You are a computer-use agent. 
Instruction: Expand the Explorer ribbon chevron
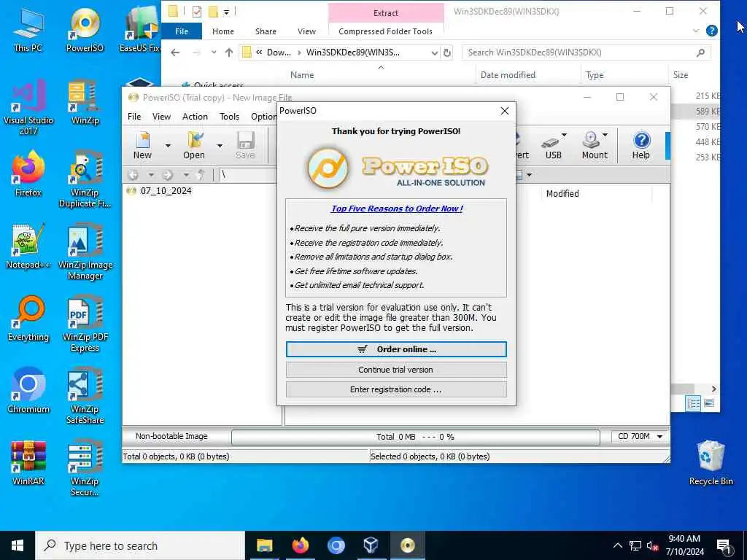[x=695, y=31]
